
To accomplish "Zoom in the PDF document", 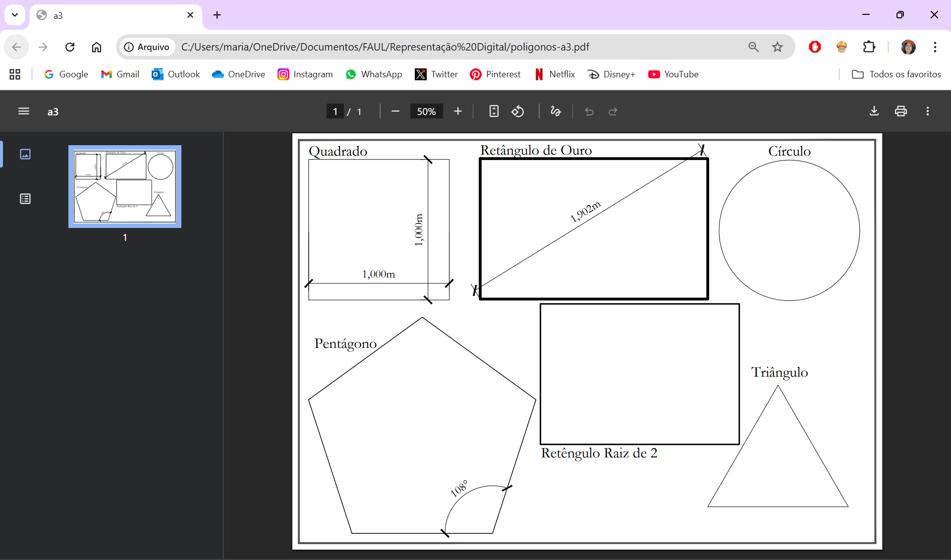I will pyautogui.click(x=458, y=112).
